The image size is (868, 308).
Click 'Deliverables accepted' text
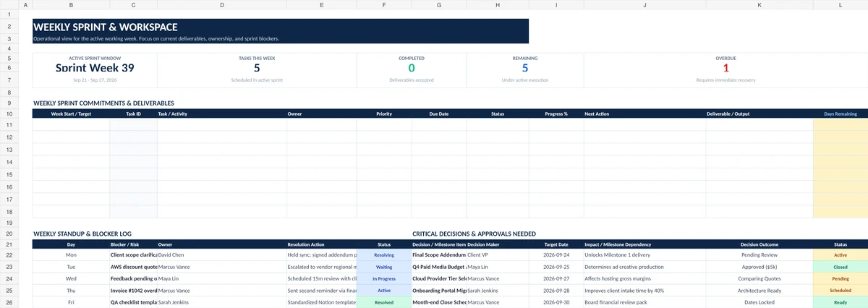[x=412, y=80]
